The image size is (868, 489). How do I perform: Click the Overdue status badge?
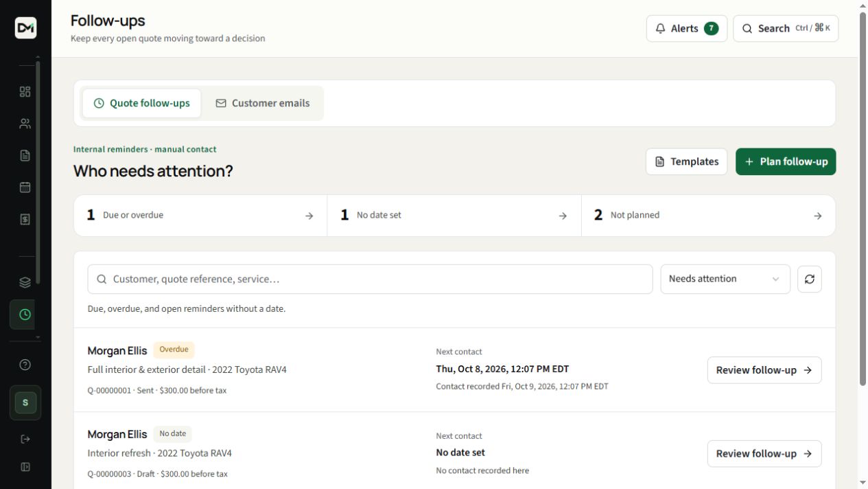pos(174,350)
